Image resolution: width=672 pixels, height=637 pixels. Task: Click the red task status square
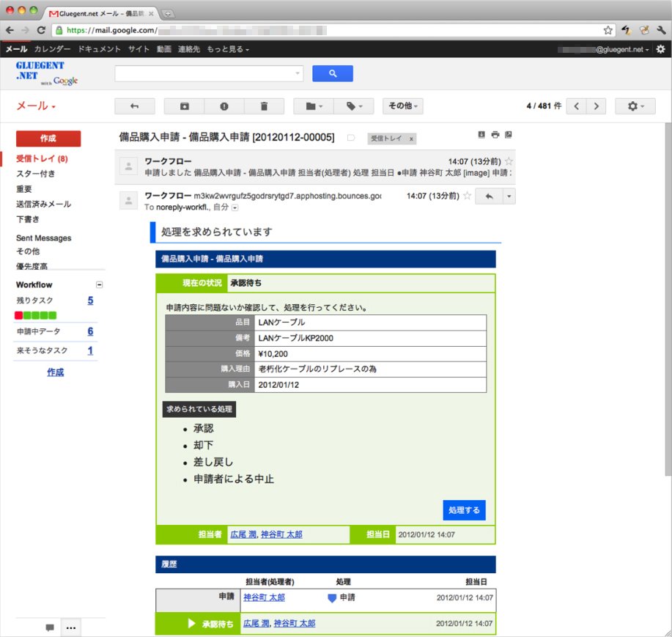[18, 315]
